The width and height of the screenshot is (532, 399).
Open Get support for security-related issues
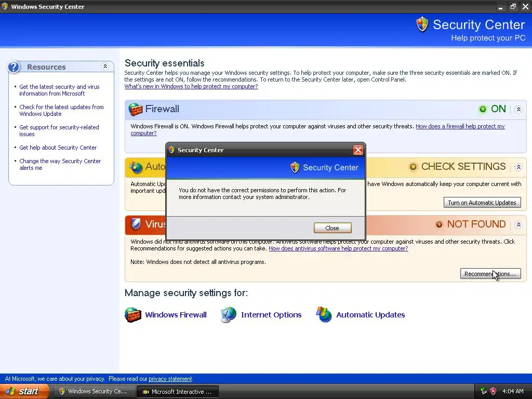59,130
